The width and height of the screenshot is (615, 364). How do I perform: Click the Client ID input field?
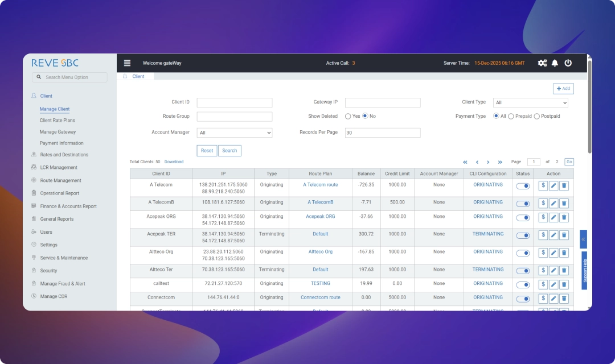235,103
